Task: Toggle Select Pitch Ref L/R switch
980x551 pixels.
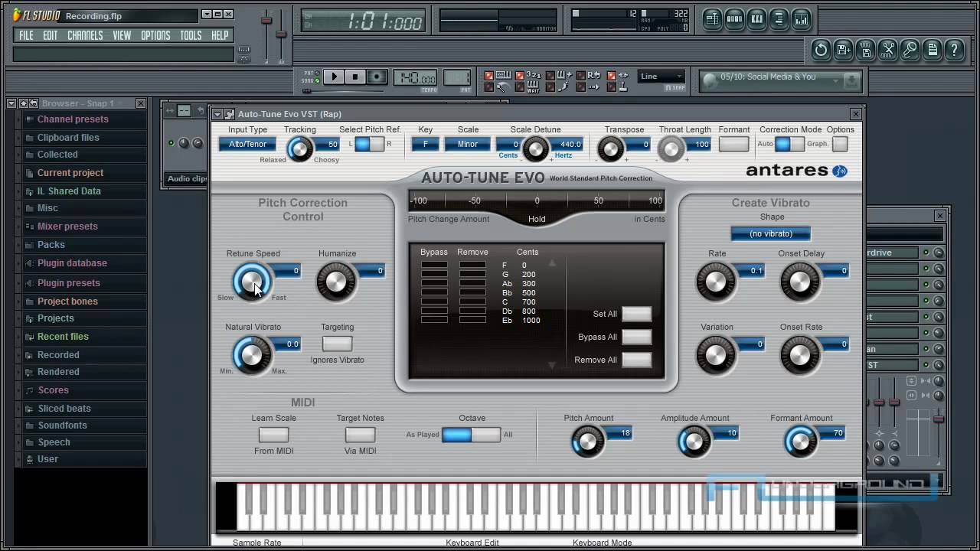Action: pyautogui.click(x=369, y=144)
